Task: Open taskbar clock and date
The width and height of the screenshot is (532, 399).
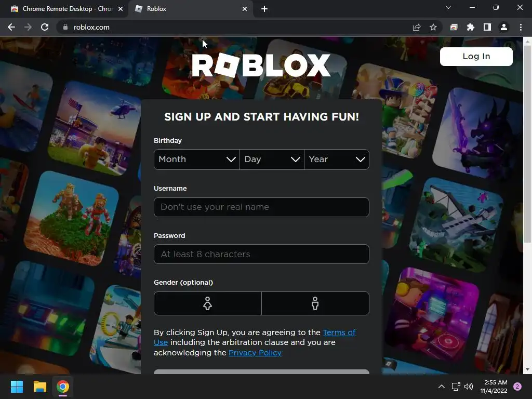Action: tap(494, 387)
